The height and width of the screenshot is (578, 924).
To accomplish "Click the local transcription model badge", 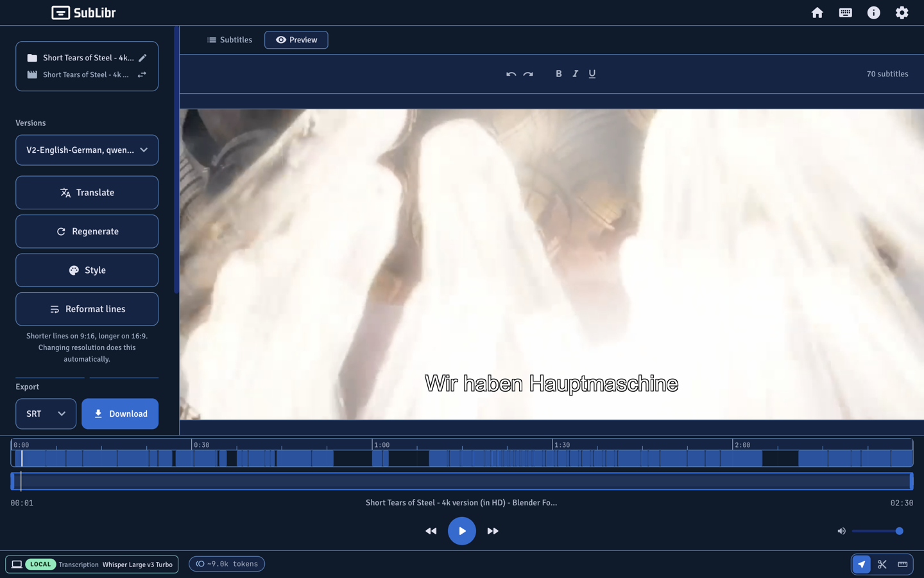I will pos(92,565).
